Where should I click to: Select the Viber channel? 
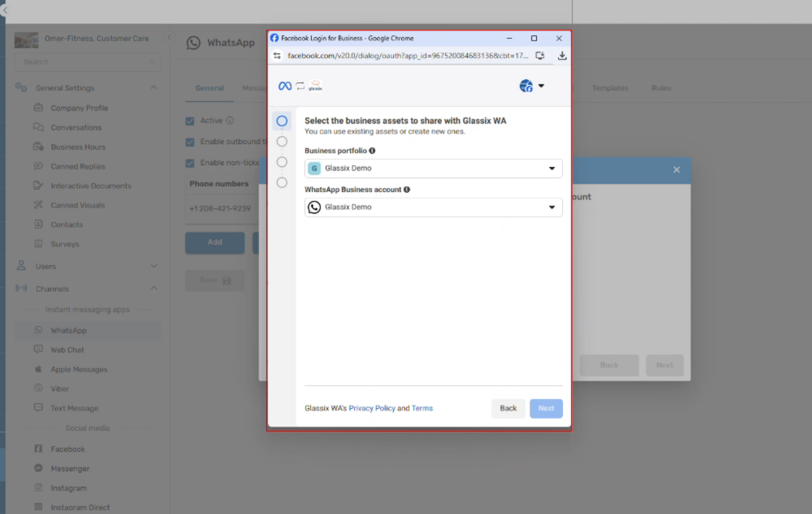coord(60,389)
